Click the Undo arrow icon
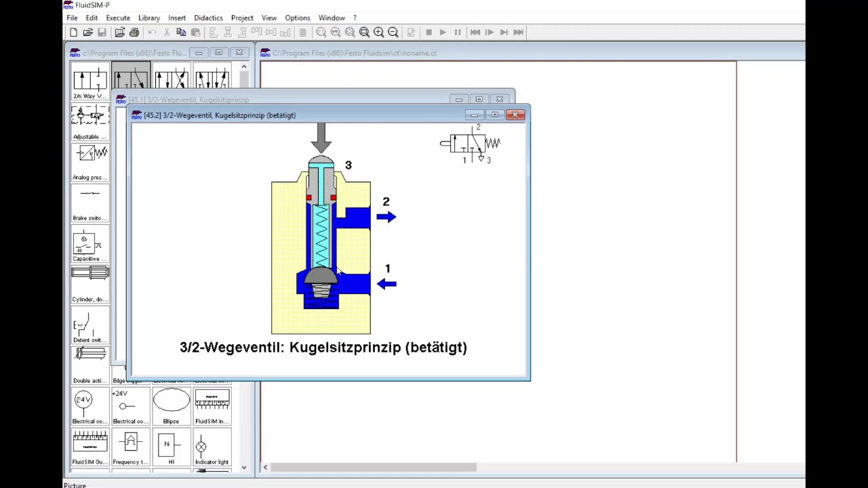This screenshot has width=868, height=488. click(152, 33)
